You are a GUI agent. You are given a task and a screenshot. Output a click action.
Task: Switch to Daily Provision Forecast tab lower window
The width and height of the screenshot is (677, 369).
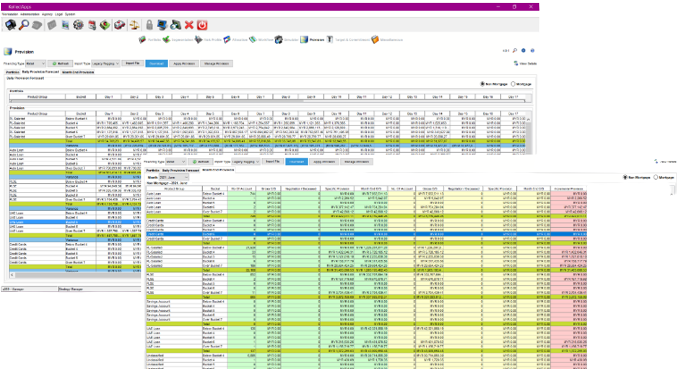[x=180, y=170]
